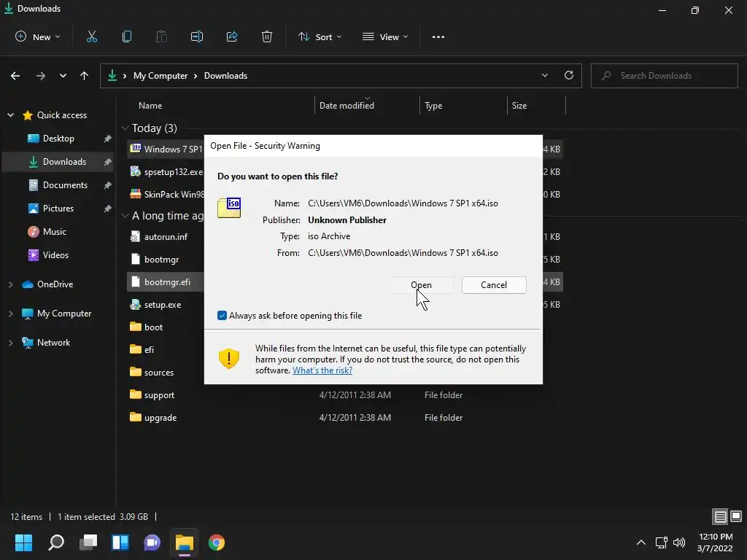Image resolution: width=747 pixels, height=560 pixels.
Task: Open the See more ellipsis menu
Action: (x=438, y=36)
